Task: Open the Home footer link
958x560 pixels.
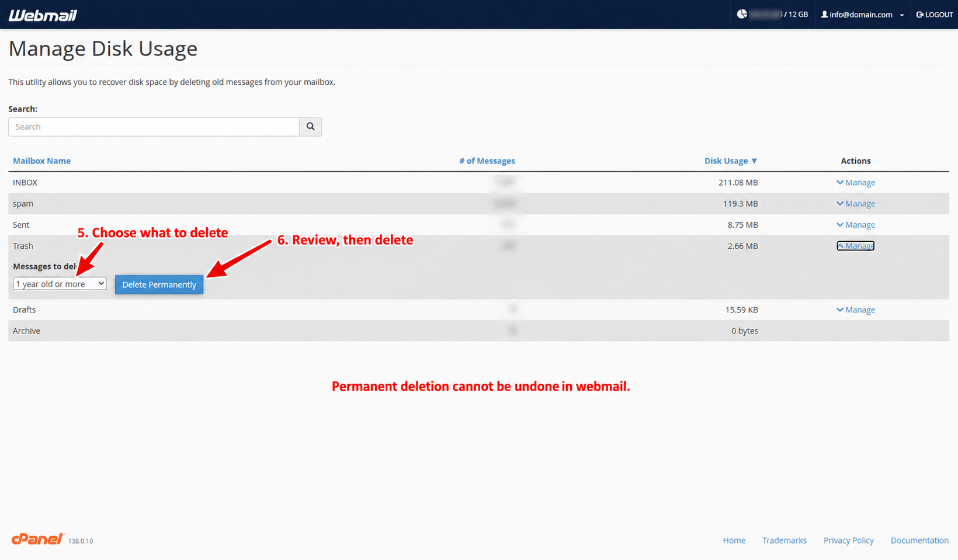Action: coord(734,540)
